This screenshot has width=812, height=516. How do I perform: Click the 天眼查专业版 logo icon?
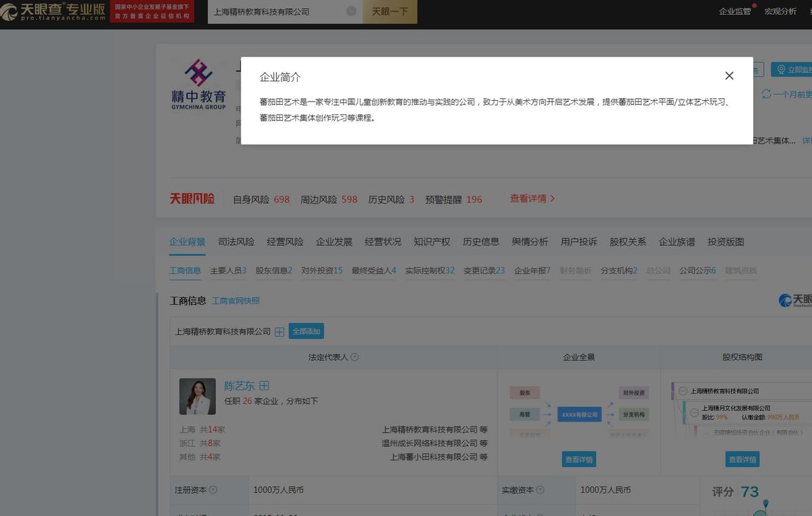tap(11, 11)
